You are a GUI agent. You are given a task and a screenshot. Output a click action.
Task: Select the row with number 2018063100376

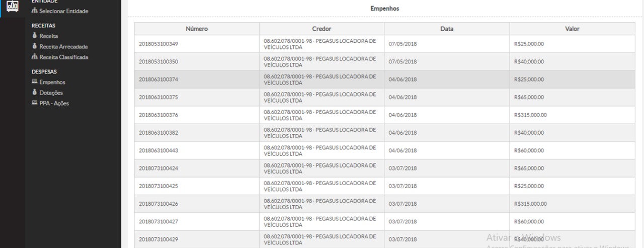tap(158, 115)
